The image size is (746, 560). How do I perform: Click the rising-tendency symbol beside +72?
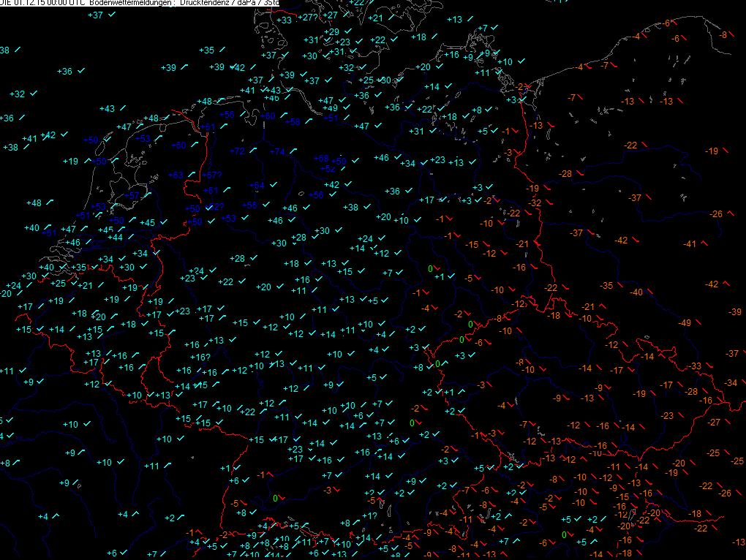pyautogui.click(x=254, y=150)
